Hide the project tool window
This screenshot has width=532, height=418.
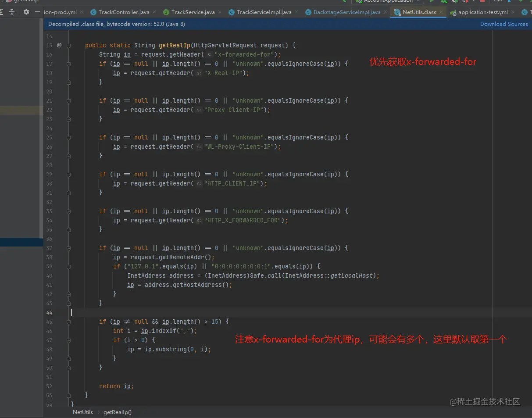(x=38, y=12)
